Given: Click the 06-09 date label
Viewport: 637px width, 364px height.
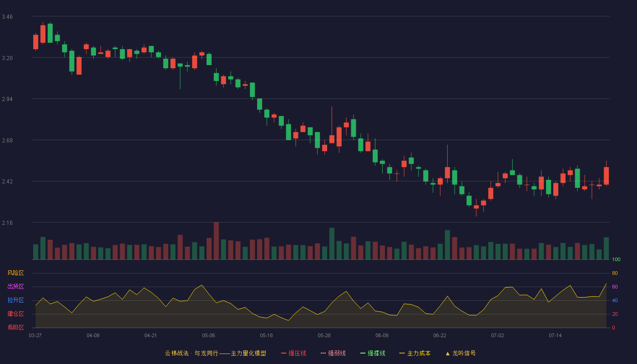Looking at the screenshot, I should click(x=382, y=335).
